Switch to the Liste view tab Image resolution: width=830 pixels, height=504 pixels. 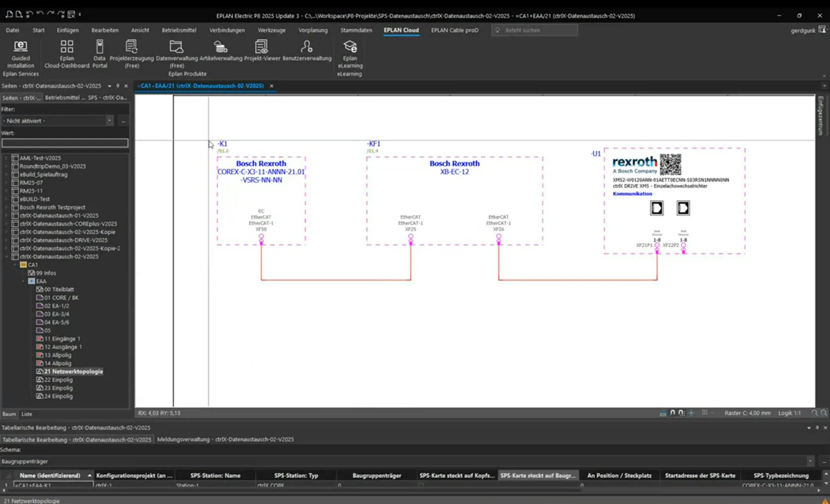click(x=27, y=414)
